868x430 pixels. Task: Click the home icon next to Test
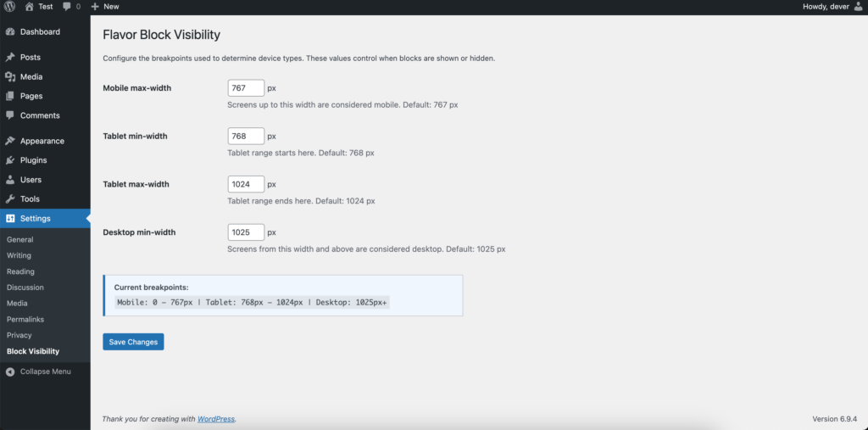click(30, 7)
